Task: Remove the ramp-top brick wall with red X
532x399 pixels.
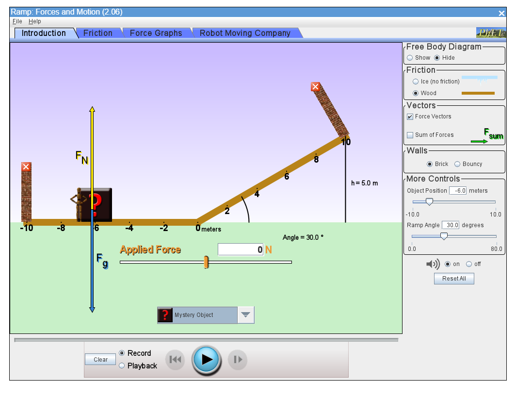Action: [x=316, y=86]
